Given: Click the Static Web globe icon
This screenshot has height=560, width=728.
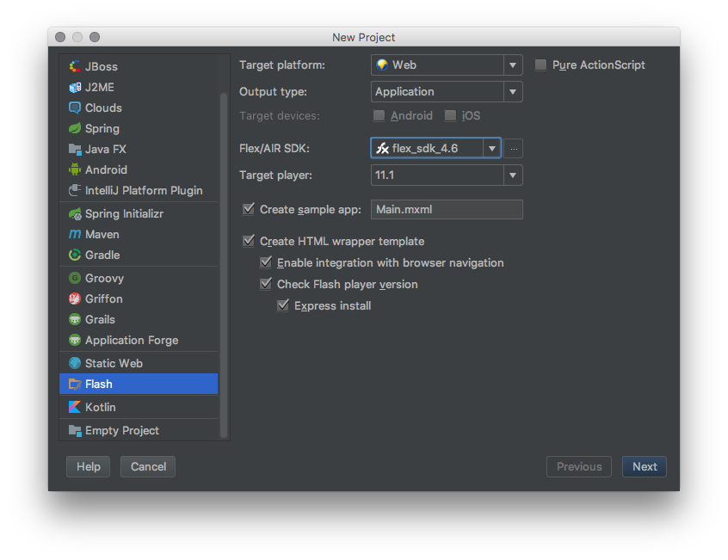Looking at the screenshot, I should [75, 363].
